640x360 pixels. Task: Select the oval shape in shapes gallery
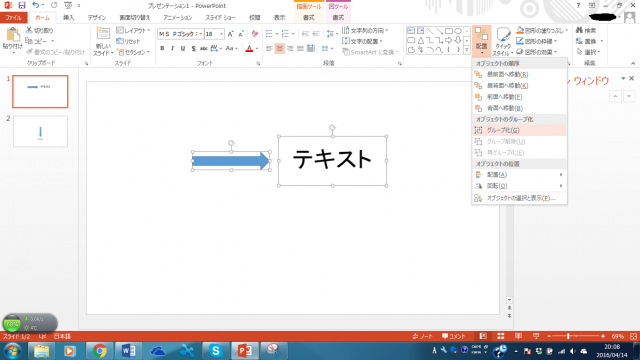click(458, 31)
